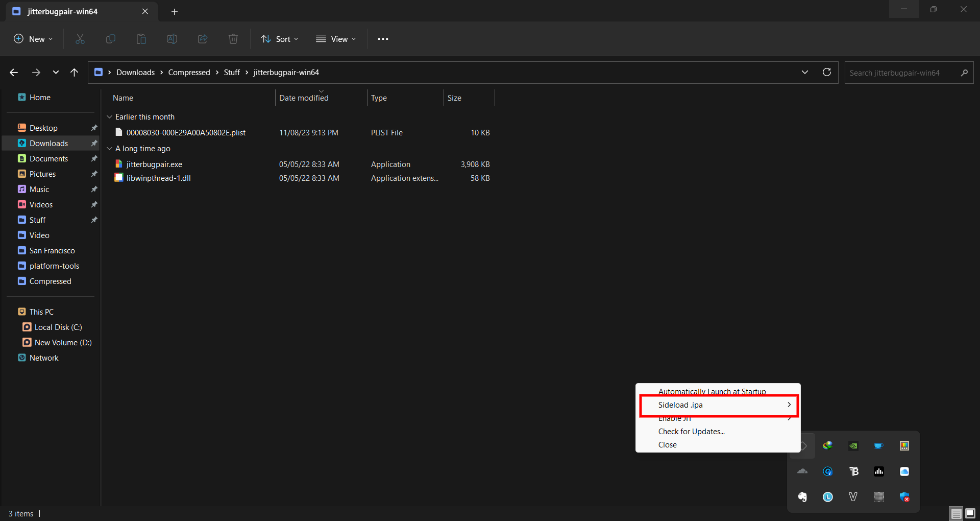Open the View dropdown menu
Viewport: 980px width, 521px height.
tap(336, 39)
